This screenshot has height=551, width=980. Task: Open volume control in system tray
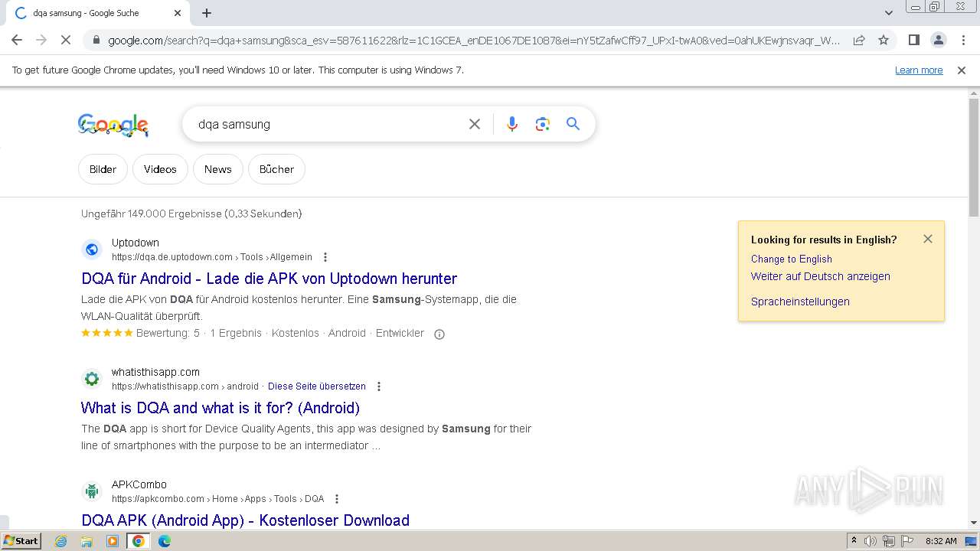point(871,541)
